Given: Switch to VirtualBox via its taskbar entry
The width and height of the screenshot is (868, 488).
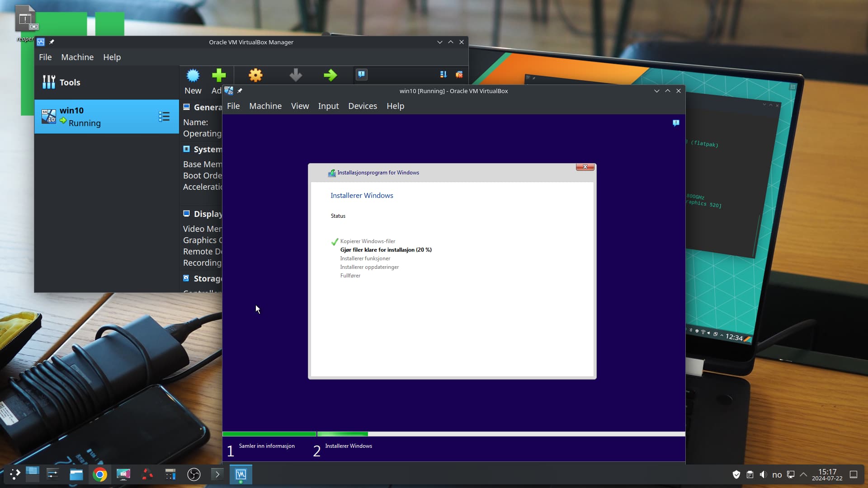Looking at the screenshot, I should coord(241,474).
